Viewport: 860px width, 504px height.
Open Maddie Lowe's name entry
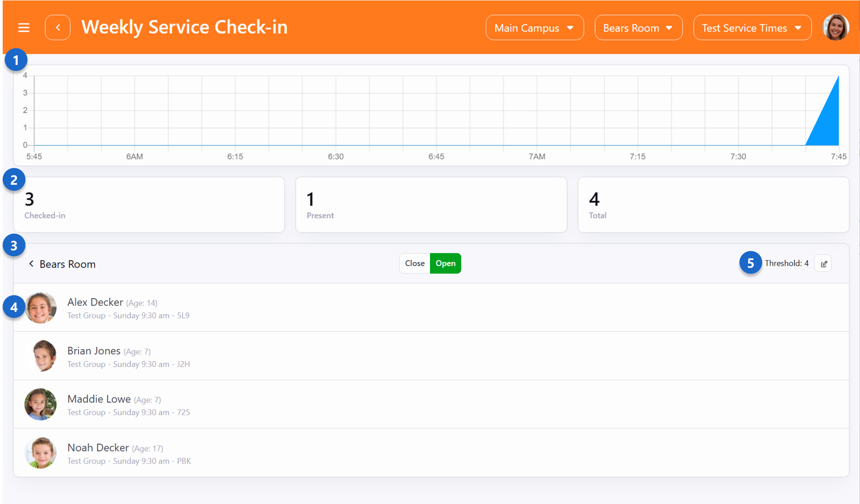pos(99,399)
